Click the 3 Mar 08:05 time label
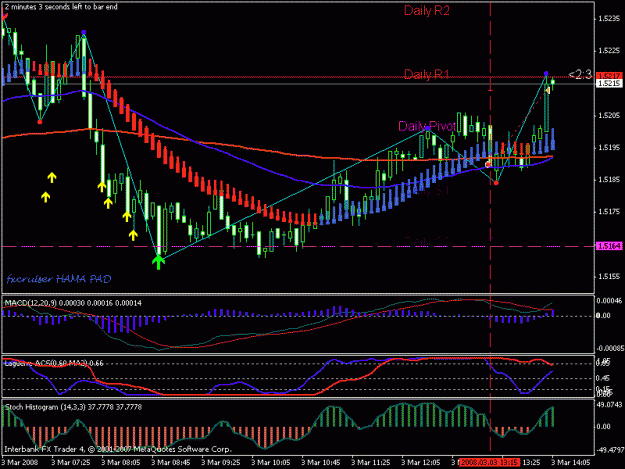625x469 pixels. (x=120, y=463)
